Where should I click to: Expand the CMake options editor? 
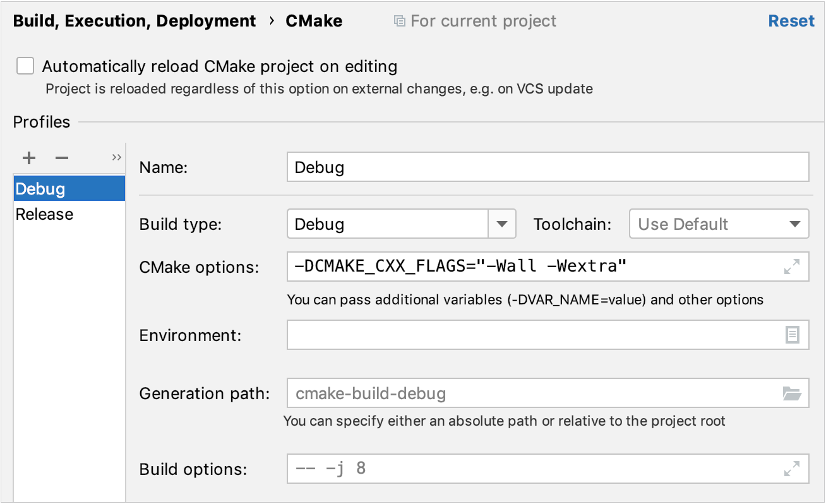click(793, 267)
